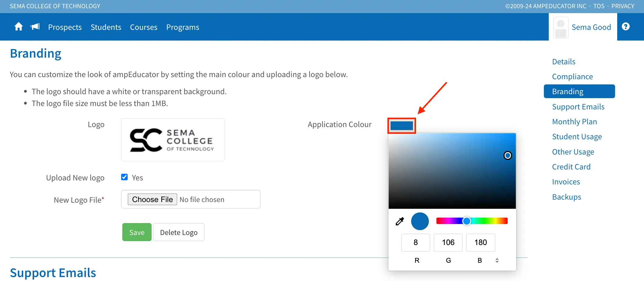The image size is (644, 281).
Task: Toggle the Upload New logo Yes checkbox
Action: 124,177
